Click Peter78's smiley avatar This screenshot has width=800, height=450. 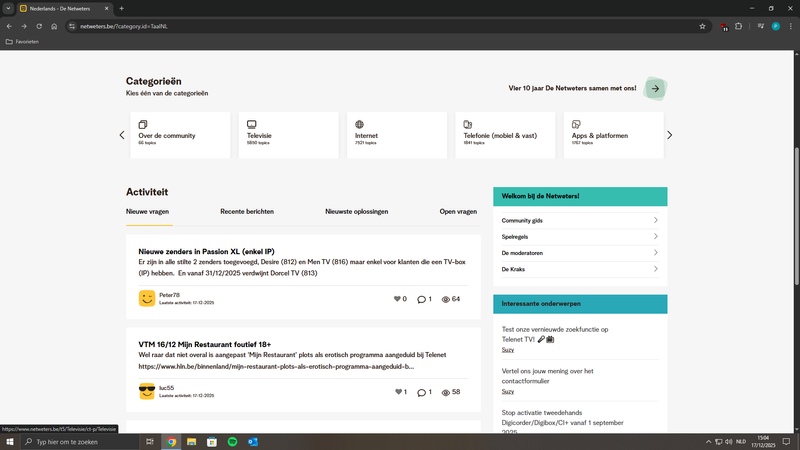click(147, 298)
